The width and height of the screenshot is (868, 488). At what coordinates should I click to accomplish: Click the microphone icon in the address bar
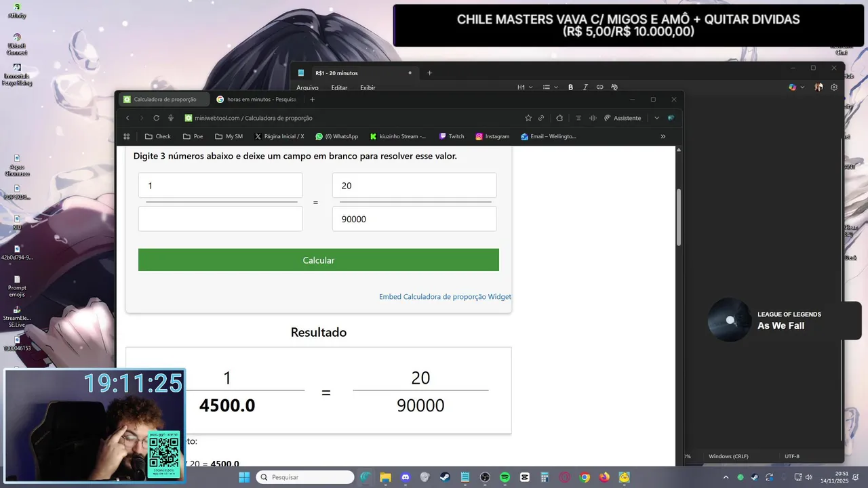click(x=171, y=118)
